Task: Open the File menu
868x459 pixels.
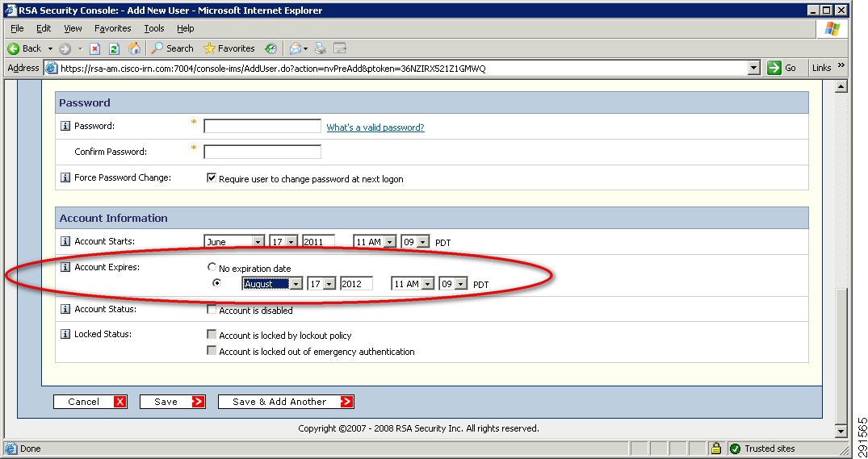Action: pyautogui.click(x=17, y=28)
